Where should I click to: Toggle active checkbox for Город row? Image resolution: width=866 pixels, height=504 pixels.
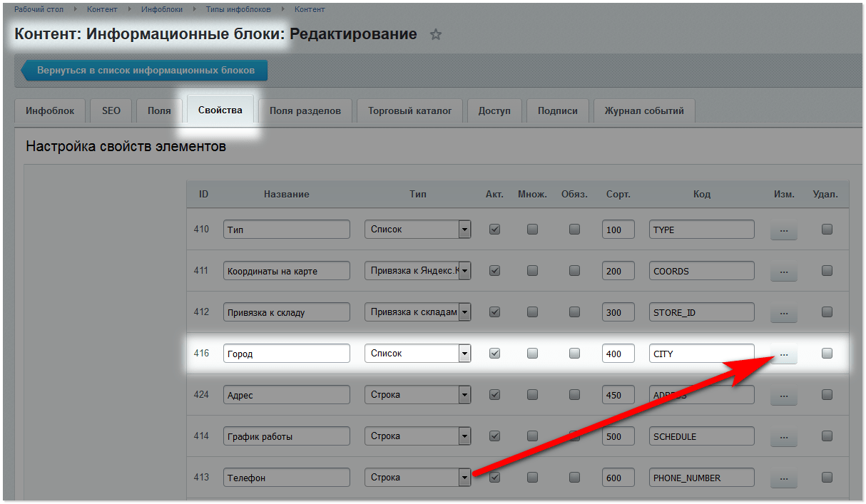(x=494, y=353)
